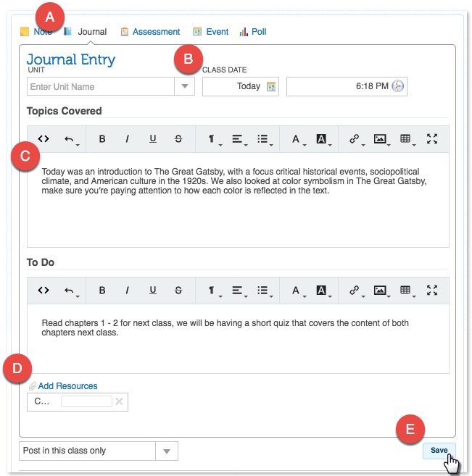Open text background color picker in Topics Covered

tap(322, 139)
